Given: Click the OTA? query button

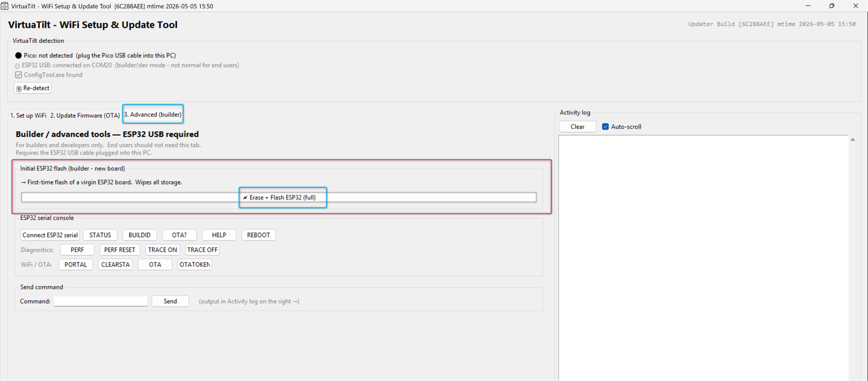Looking at the screenshot, I should point(180,235).
